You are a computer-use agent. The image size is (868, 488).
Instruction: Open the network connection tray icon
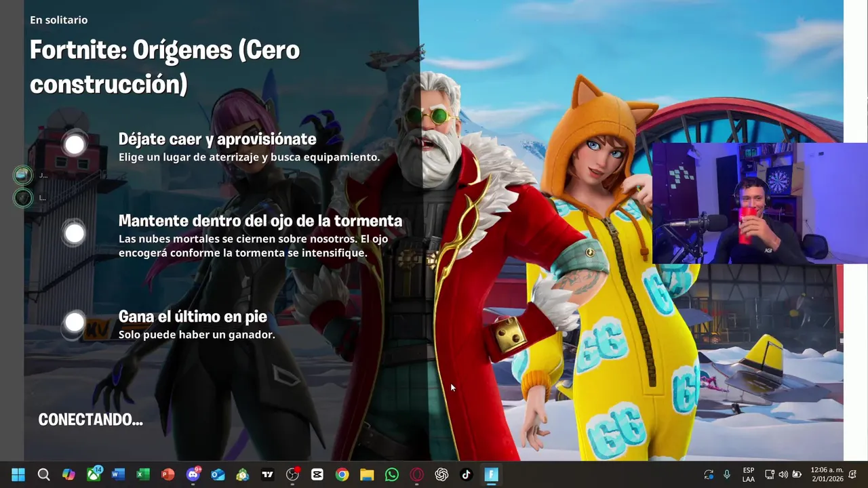[770, 474]
